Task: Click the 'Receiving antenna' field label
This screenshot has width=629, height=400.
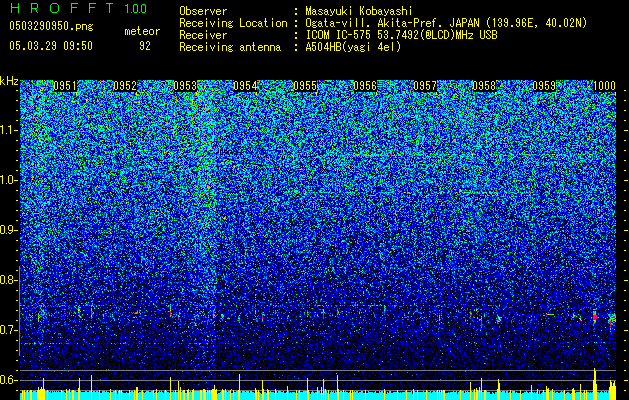Action: click(230, 47)
